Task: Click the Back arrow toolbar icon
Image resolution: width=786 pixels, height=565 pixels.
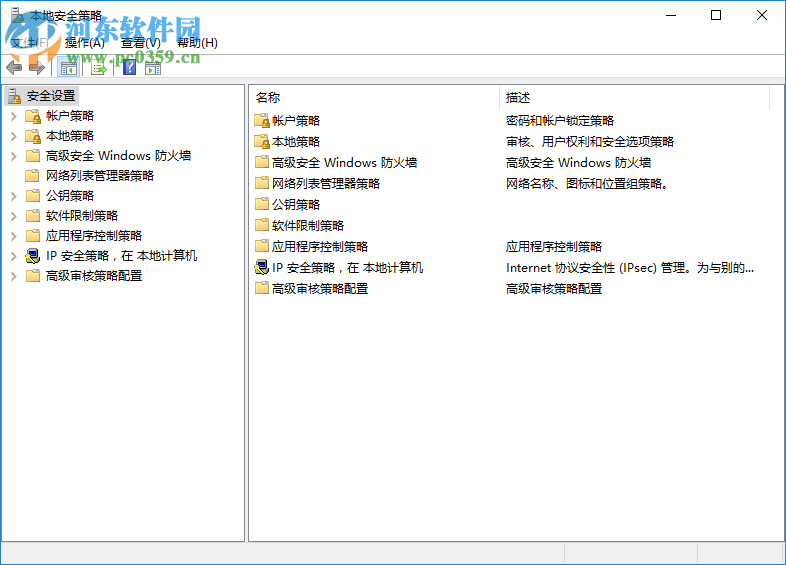Action: 14,68
